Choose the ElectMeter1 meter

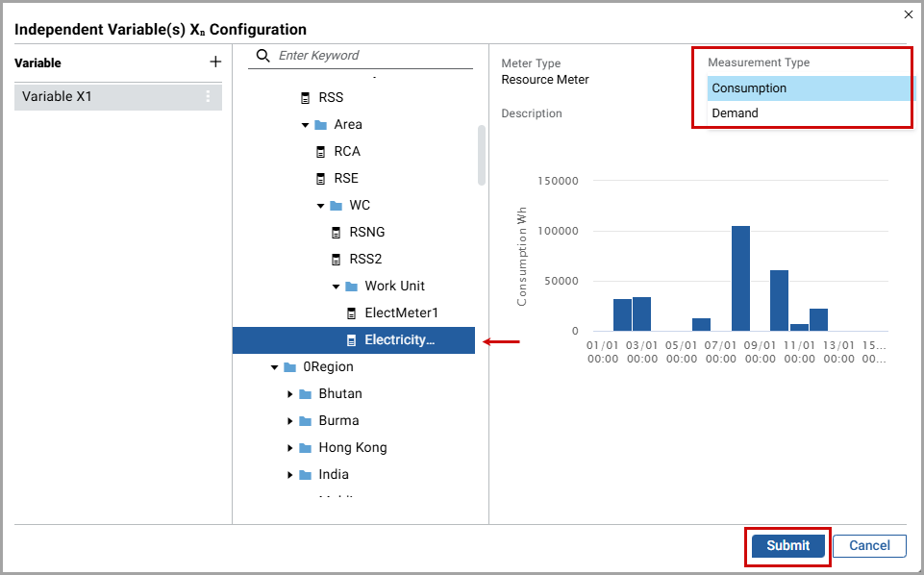click(x=401, y=312)
